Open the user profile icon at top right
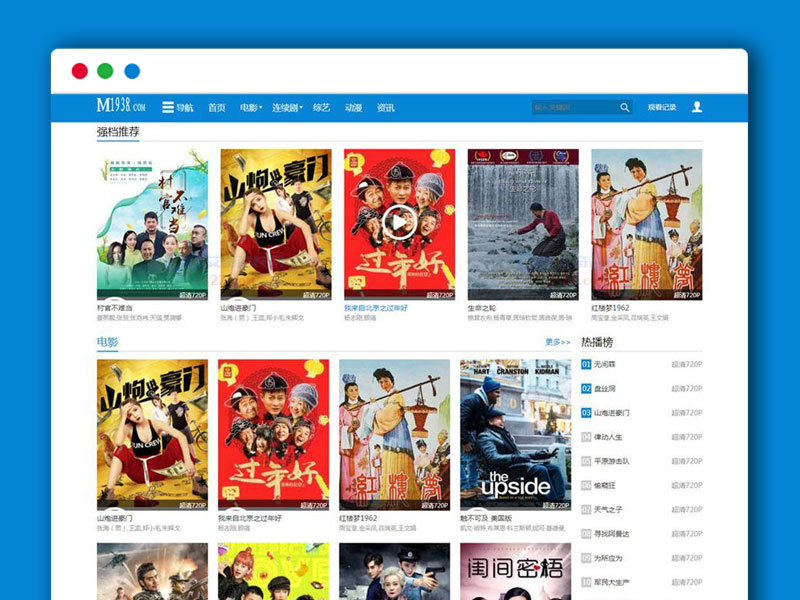The width and height of the screenshot is (800, 600). click(x=696, y=107)
